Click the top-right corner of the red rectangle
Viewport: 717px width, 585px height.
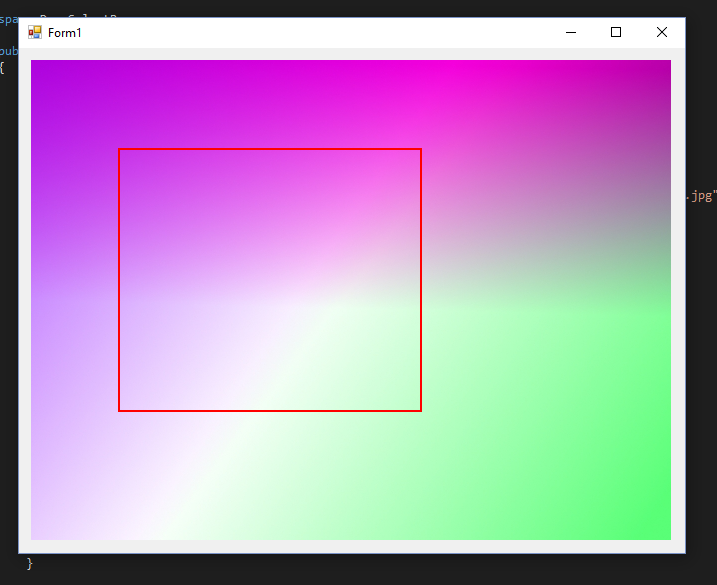coord(421,149)
